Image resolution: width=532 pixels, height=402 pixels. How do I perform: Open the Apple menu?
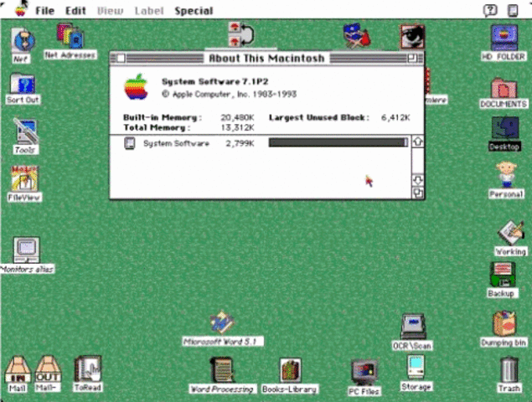[20, 11]
